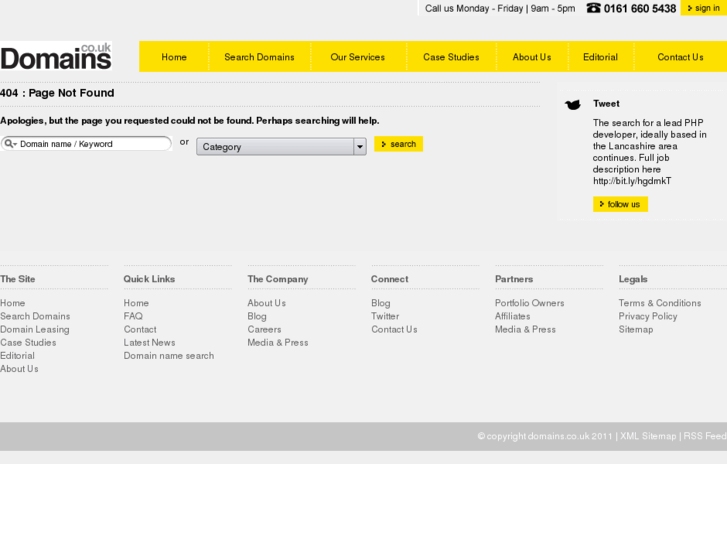Screen dimensions: 727x545
Task: Click the telephone icon beside phone number
Action: (593, 8)
